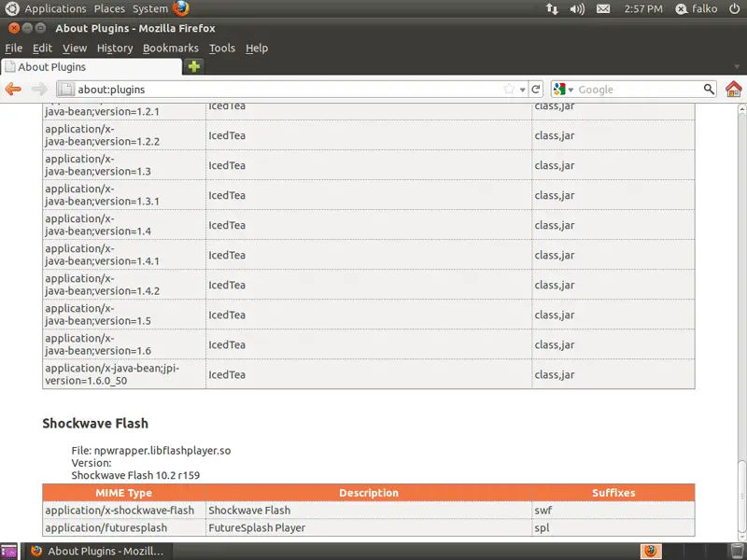
Task: Open the volume indicator
Action: point(577,8)
